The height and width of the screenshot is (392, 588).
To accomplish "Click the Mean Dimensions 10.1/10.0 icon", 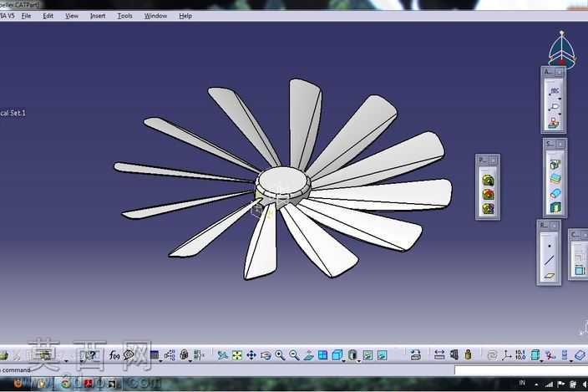I will click(x=520, y=354).
